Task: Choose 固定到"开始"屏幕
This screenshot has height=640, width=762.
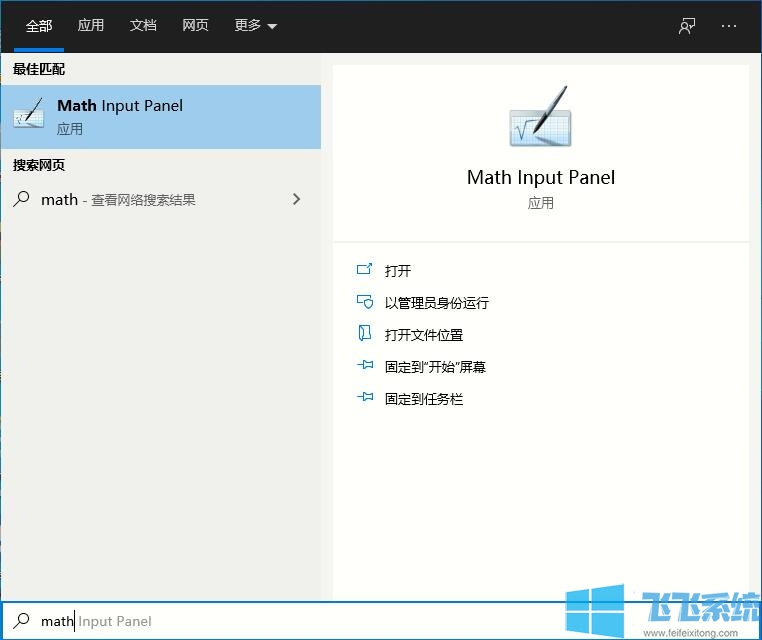Action: tap(435, 367)
